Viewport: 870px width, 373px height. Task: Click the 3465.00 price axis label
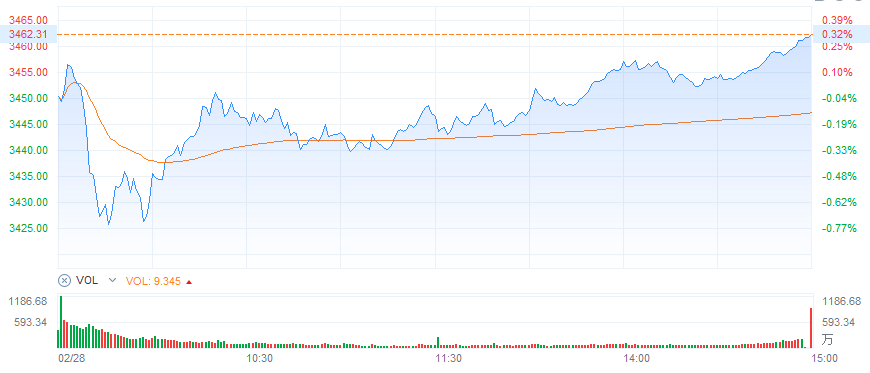[28, 21]
